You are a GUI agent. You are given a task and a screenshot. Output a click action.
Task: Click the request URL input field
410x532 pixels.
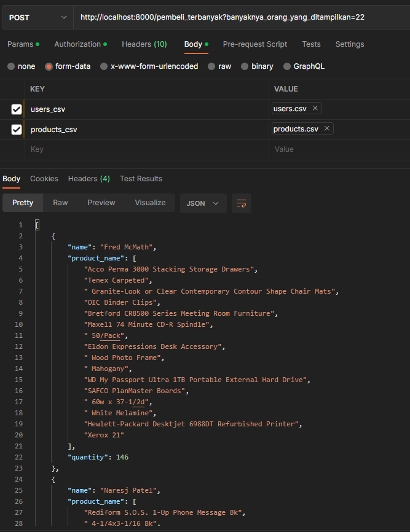pos(240,17)
